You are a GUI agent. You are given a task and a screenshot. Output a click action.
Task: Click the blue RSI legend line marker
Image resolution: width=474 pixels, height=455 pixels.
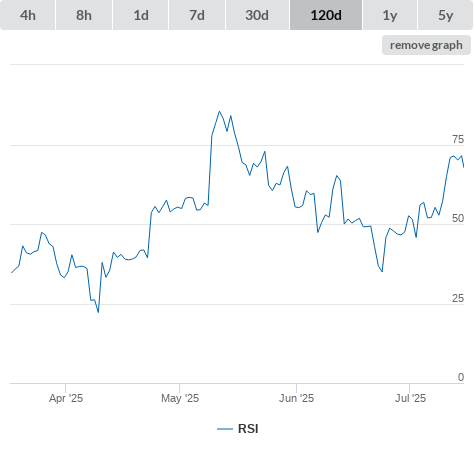225,429
